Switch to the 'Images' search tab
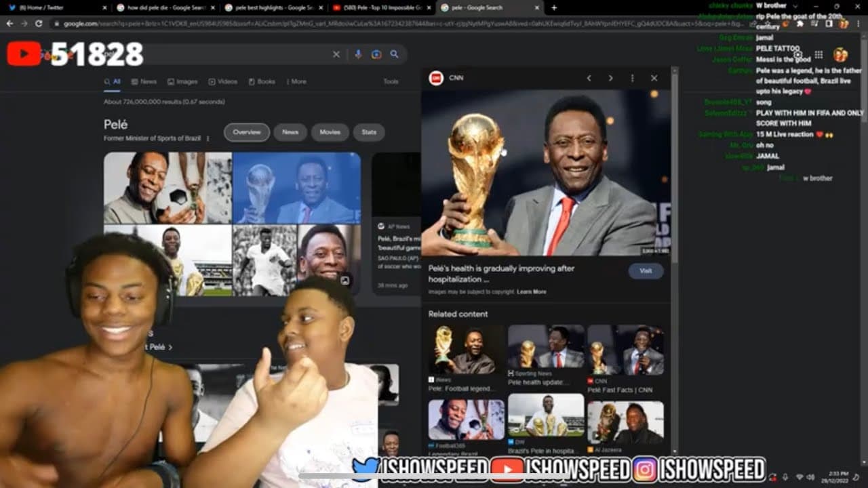This screenshot has width=868, height=488. [182, 81]
